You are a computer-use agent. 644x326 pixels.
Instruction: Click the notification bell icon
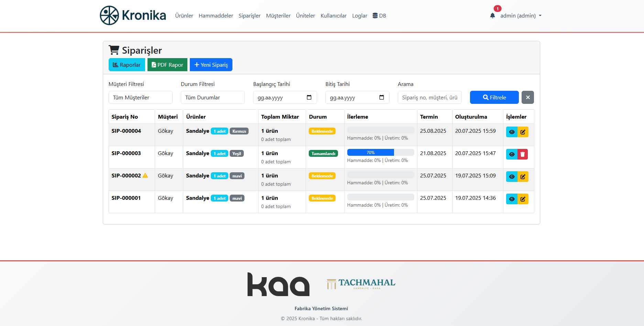point(492,15)
